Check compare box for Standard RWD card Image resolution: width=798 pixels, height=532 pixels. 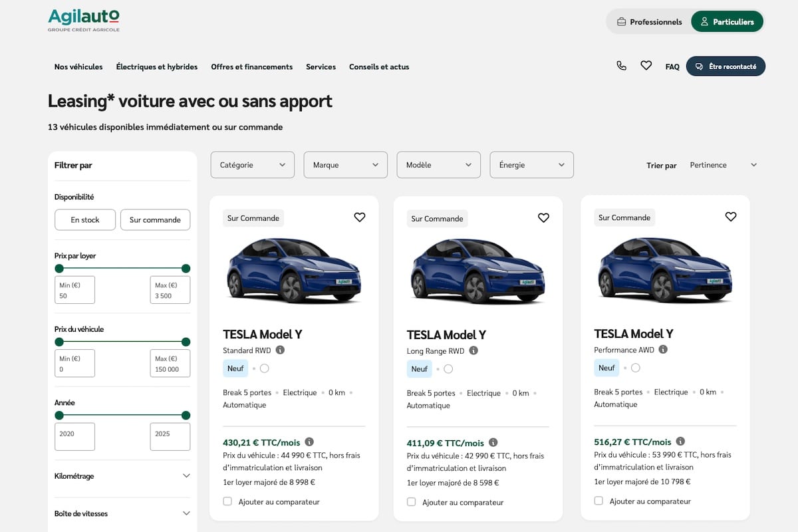click(227, 501)
